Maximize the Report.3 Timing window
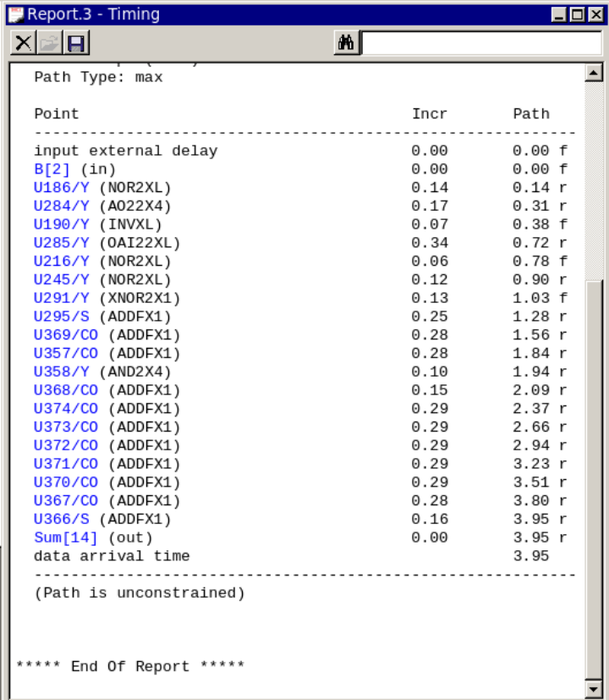The image size is (609, 700). pos(578,14)
